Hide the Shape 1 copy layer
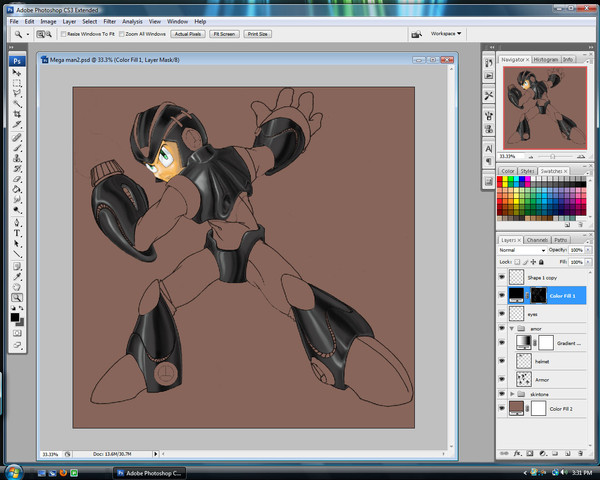The image size is (600, 480). (502, 277)
